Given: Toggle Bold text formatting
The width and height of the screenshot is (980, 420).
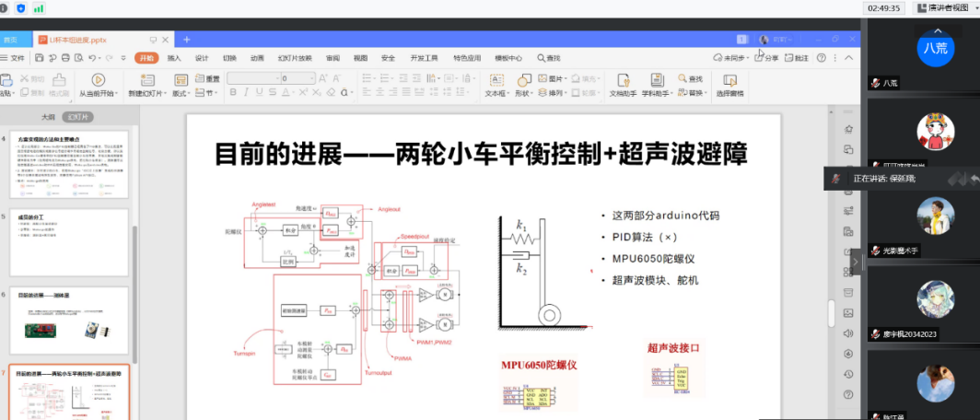Looking at the screenshot, I should [234, 93].
